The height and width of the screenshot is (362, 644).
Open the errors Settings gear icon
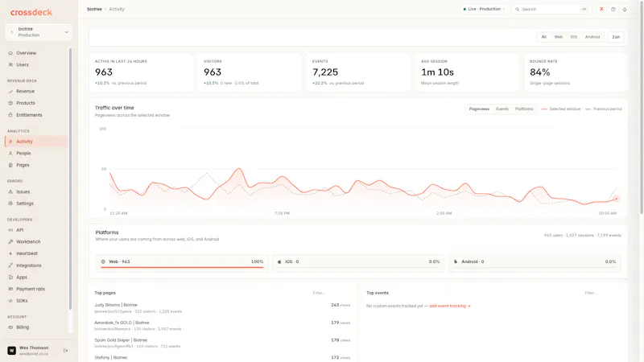10,204
